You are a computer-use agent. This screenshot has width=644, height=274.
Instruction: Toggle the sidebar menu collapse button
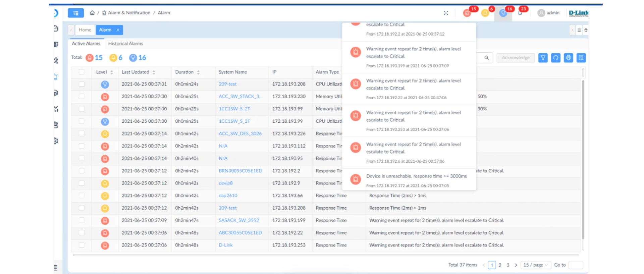[76, 13]
